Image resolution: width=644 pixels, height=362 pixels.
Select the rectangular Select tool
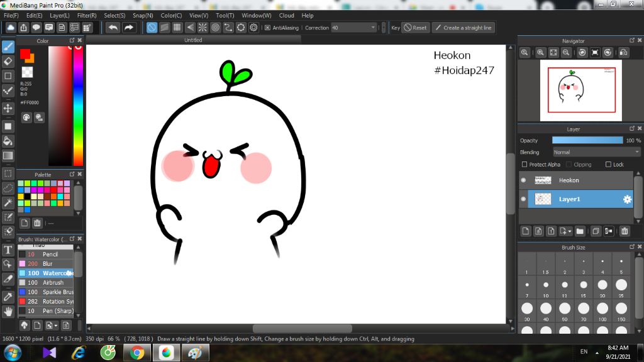pos(8,173)
